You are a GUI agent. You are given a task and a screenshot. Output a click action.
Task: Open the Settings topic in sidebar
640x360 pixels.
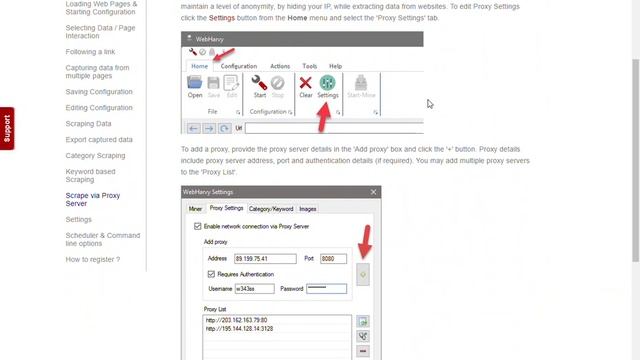78,220
